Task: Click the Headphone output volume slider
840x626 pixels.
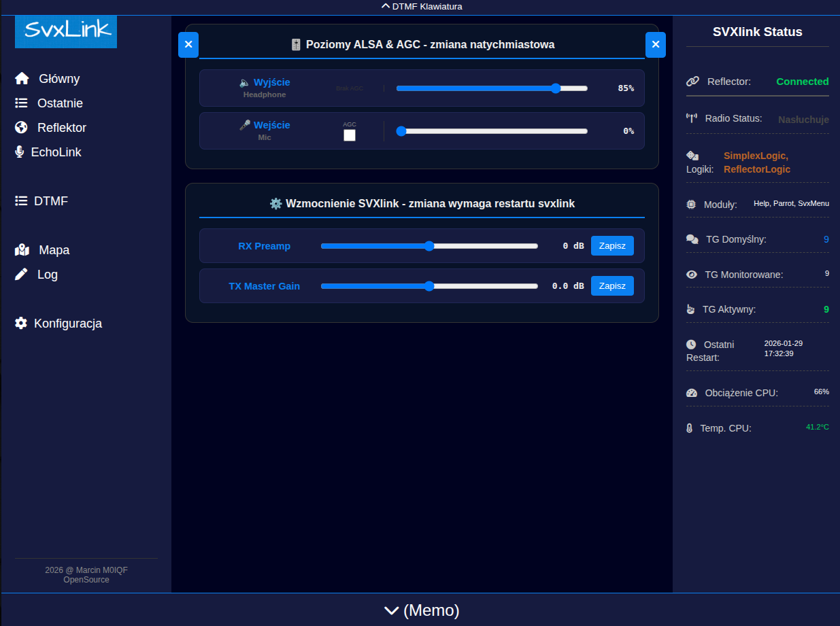Action: tap(492, 88)
